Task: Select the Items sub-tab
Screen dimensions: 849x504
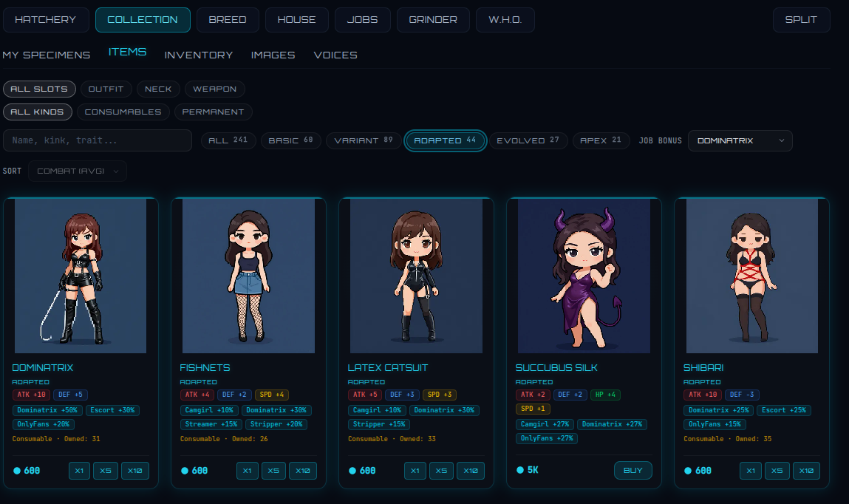Action: point(127,52)
